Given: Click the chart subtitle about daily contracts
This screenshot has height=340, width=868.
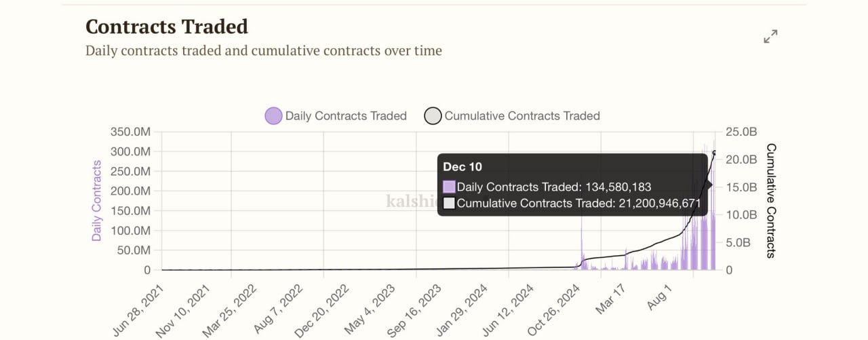Looking at the screenshot, I should pyautogui.click(x=263, y=51).
